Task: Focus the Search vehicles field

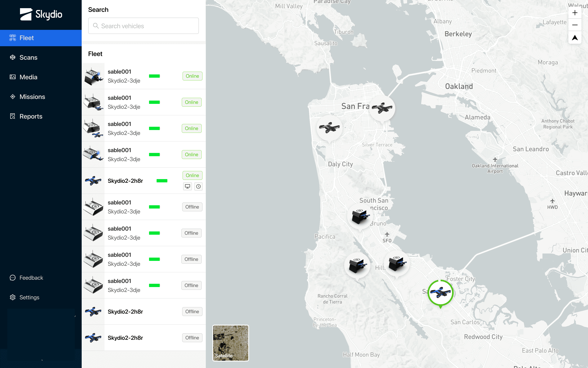Action: (143, 26)
